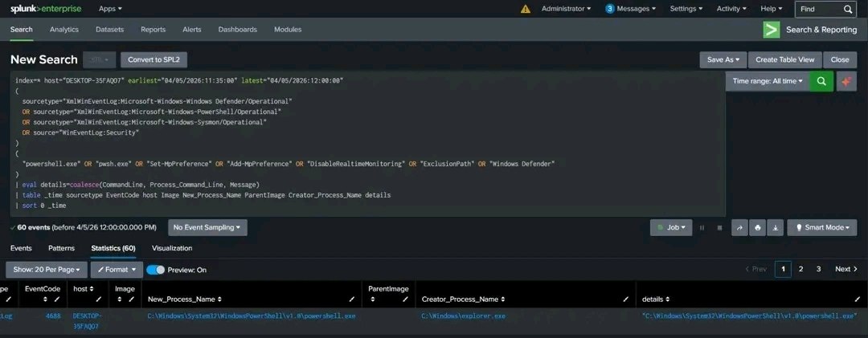Click the Convert to SPL2 button
868x338 pixels.
click(x=154, y=59)
